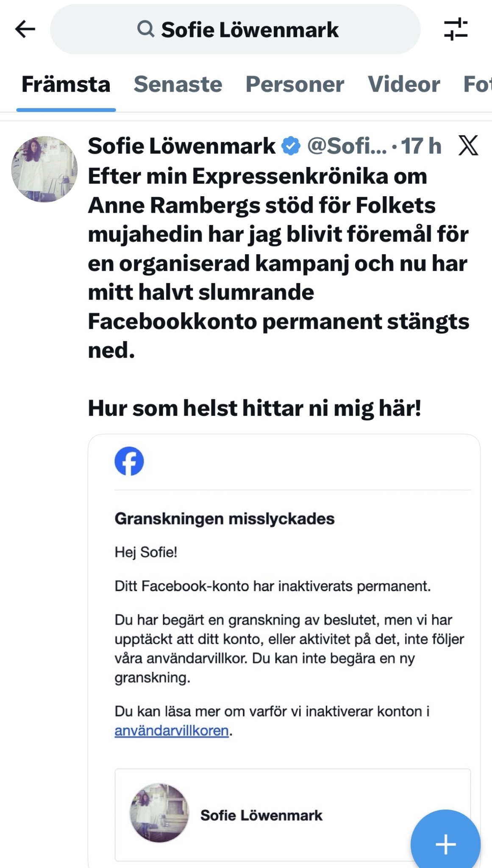Tap the Facebook logo in screenshot
This screenshot has width=492, height=868.
coord(129,461)
